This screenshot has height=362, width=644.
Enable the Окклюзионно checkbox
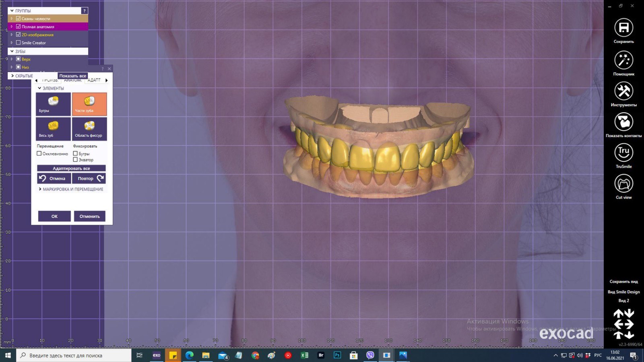[39, 154]
